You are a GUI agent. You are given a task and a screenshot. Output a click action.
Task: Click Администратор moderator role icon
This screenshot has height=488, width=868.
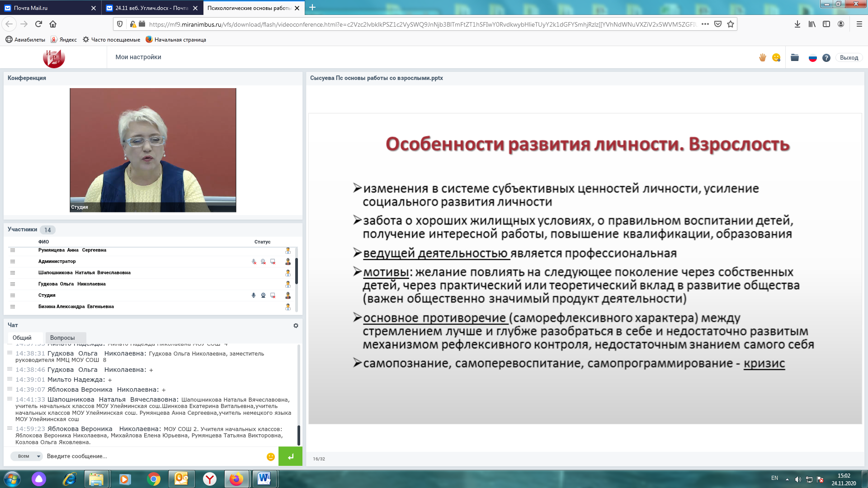coord(288,262)
